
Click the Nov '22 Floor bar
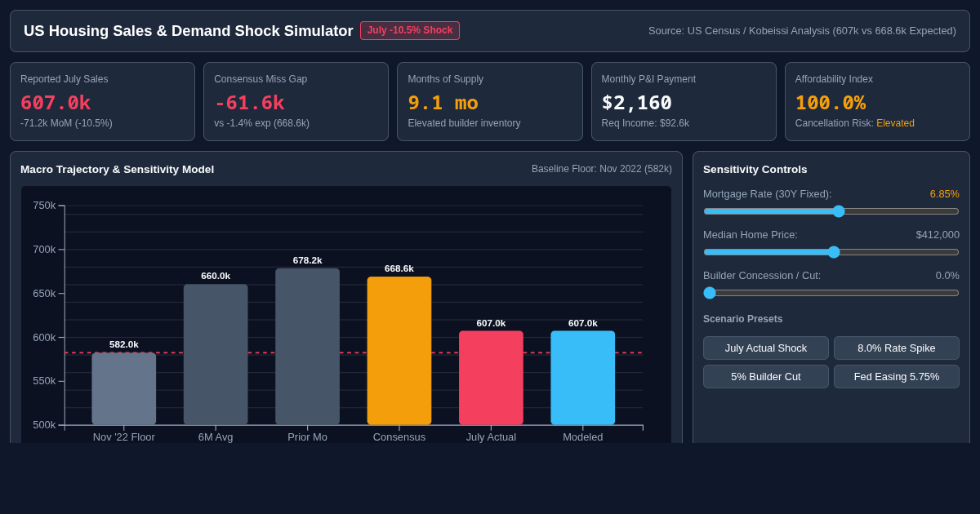click(x=124, y=388)
